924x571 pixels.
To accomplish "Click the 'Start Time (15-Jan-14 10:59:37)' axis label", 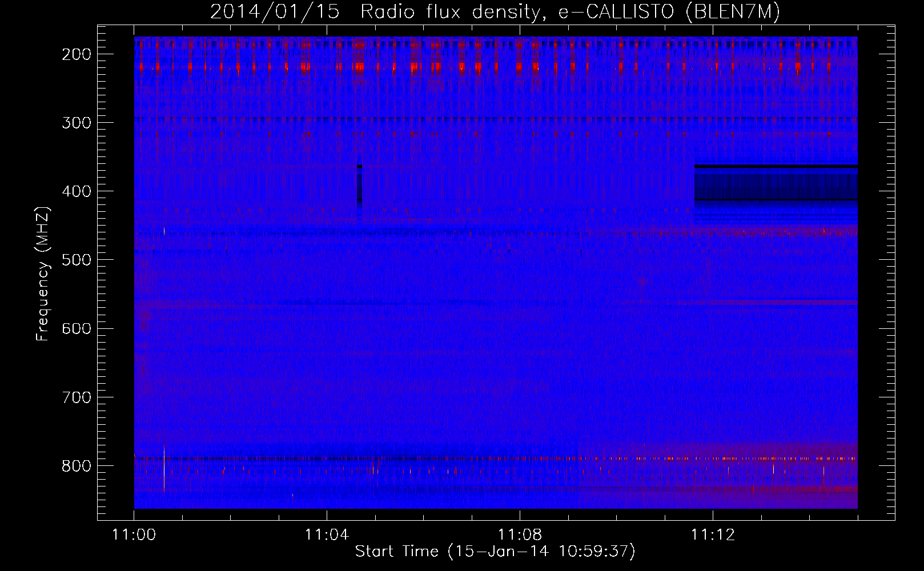I will coord(495,552).
